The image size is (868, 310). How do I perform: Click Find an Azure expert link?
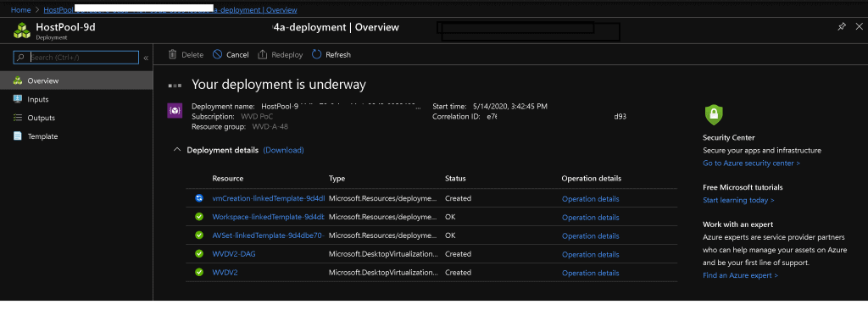740,275
